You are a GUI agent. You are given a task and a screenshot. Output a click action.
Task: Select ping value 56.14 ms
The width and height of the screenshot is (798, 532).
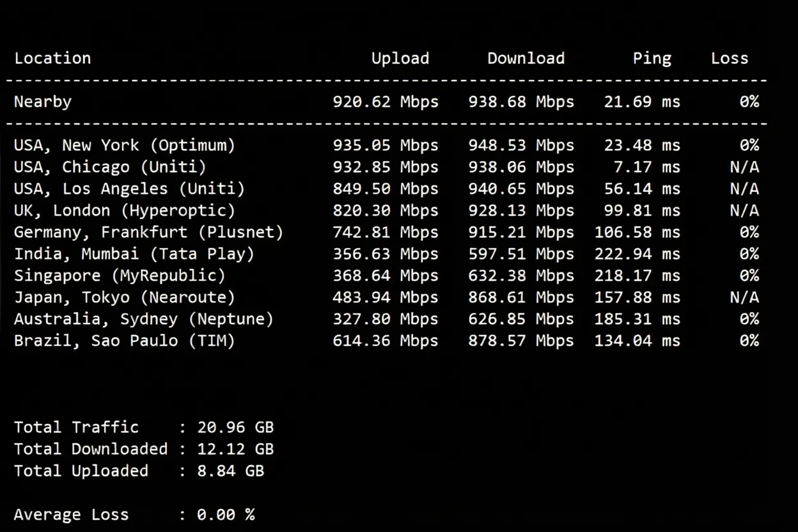tap(643, 189)
